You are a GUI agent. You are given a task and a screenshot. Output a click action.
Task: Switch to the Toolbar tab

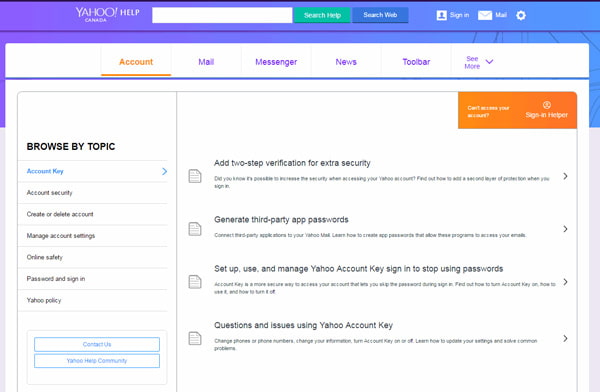point(416,62)
